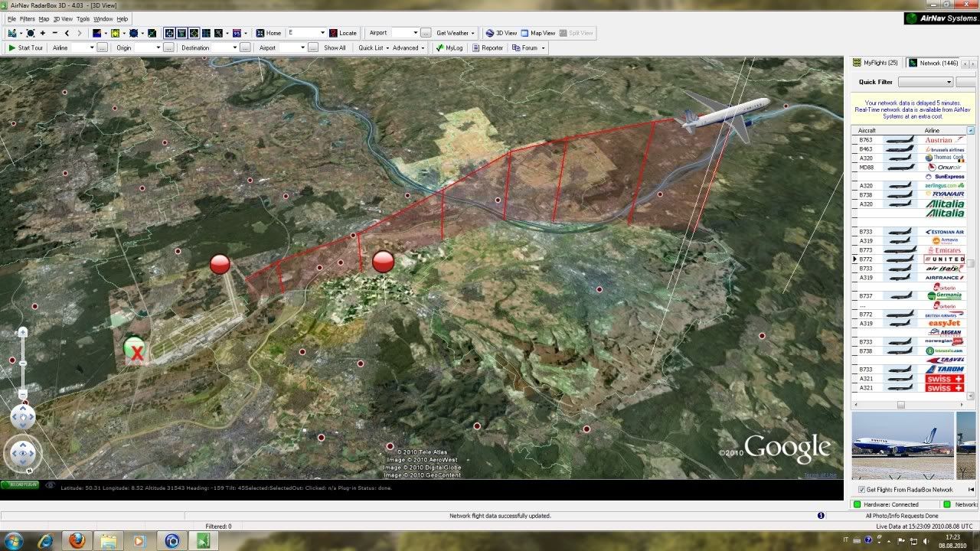980x551 pixels.
Task: Toggle the second highlighted map overlay icon
Action: [181, 33]
